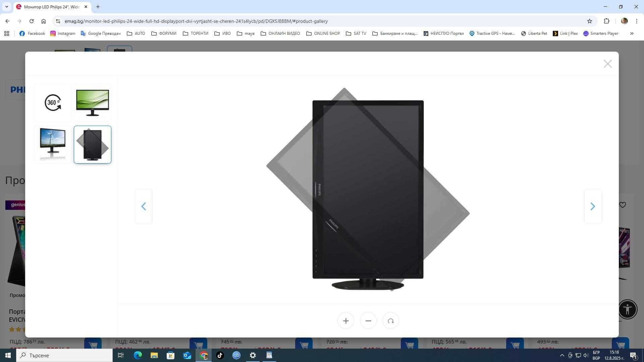Viewport: 644px width, 362px height.
Task: Open Task View on the taskbar
Action: click(x=121, y=355)
